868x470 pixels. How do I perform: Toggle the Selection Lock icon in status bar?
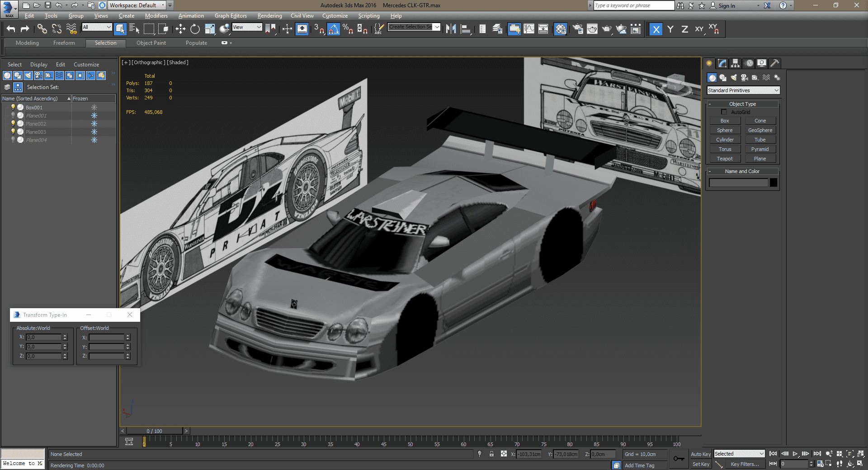491,454
